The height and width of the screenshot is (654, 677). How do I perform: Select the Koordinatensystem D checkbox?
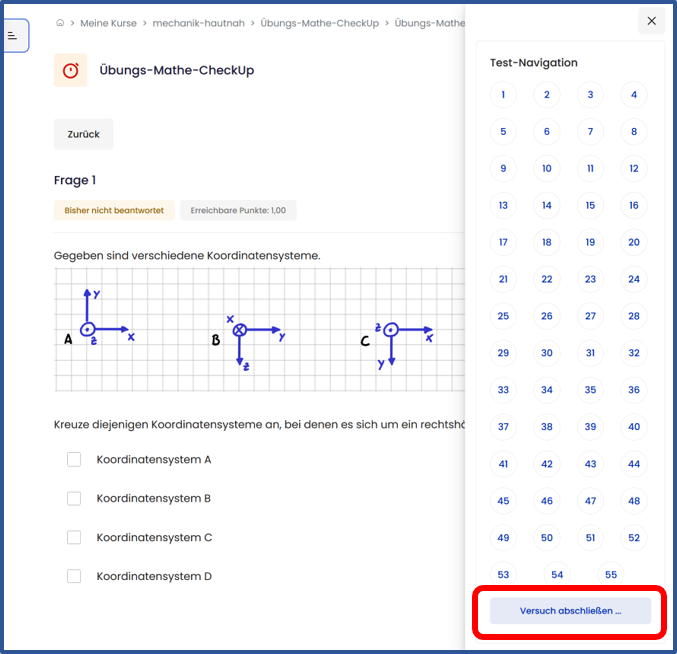click(x=74, y=576)
